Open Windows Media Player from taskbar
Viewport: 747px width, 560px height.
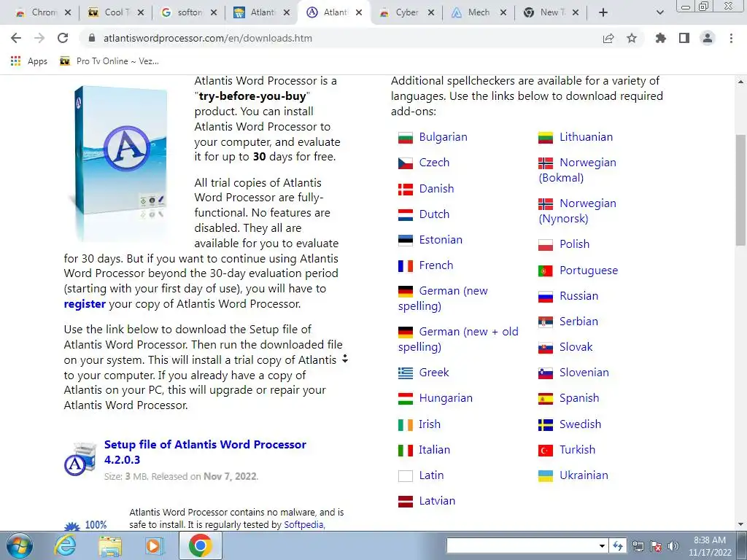click(153, 545)
